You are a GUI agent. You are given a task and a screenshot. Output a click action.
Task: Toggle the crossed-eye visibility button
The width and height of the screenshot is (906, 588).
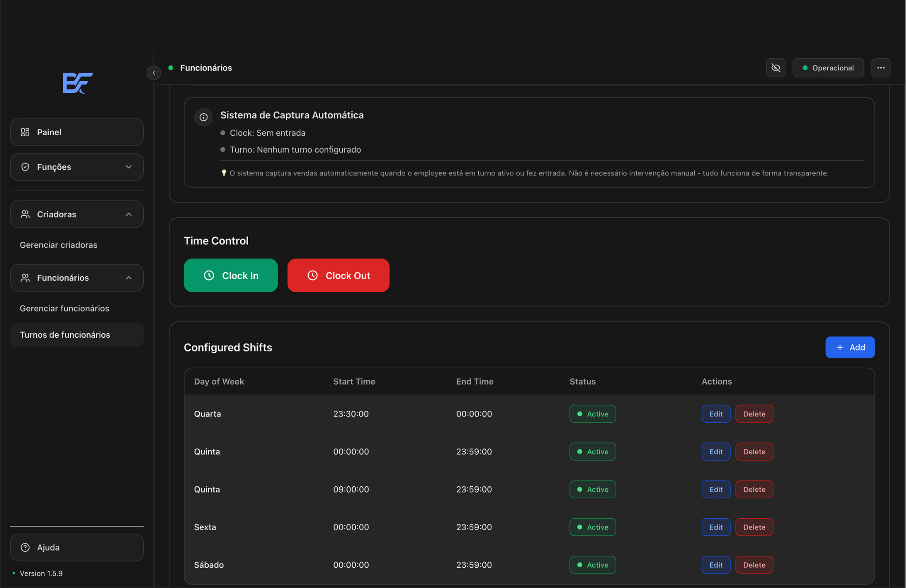(x=775, y=68)
